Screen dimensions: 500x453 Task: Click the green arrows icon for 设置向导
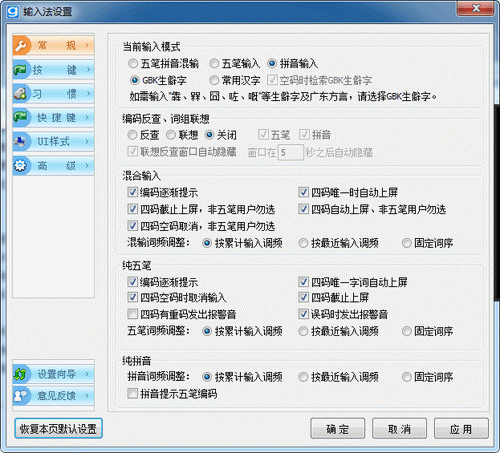21,374
